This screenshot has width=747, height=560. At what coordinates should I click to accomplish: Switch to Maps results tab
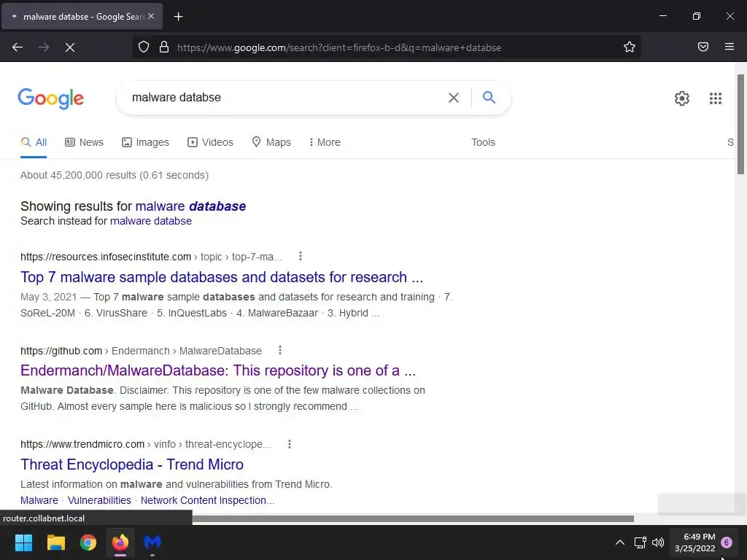point(271,142)
